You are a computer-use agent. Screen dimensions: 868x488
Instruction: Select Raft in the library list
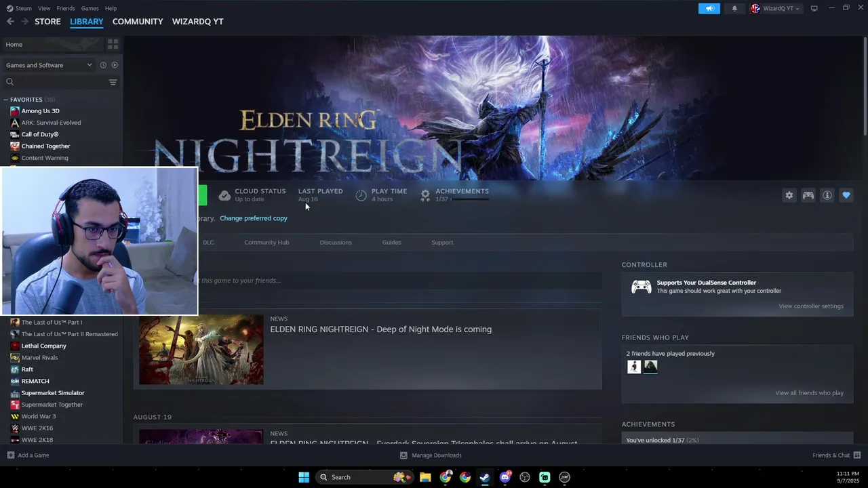pyautogui.click(x=27, y=369)
